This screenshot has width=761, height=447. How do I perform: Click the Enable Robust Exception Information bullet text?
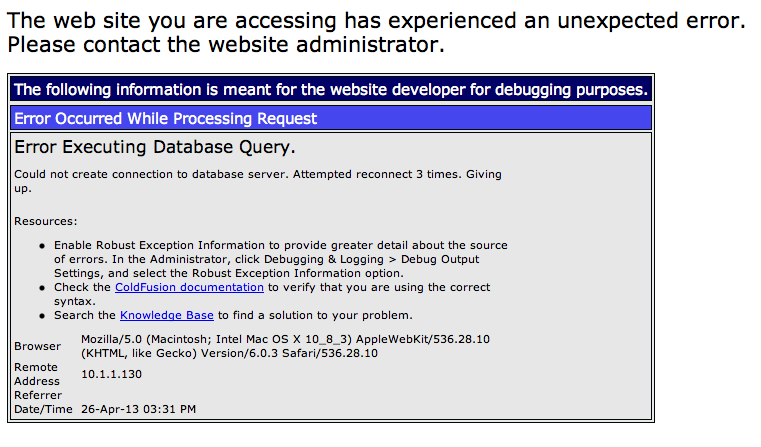point(281,259)
